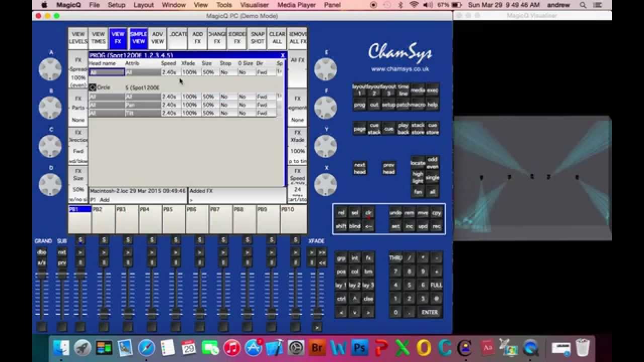Open Photoshop from the dock
Image resolution: width=644 pixels, height=362 pixels.
[360, 348]
